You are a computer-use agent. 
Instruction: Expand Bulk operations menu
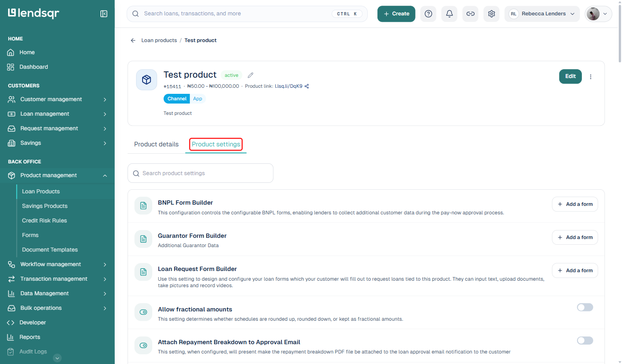(x=57, y=308)
